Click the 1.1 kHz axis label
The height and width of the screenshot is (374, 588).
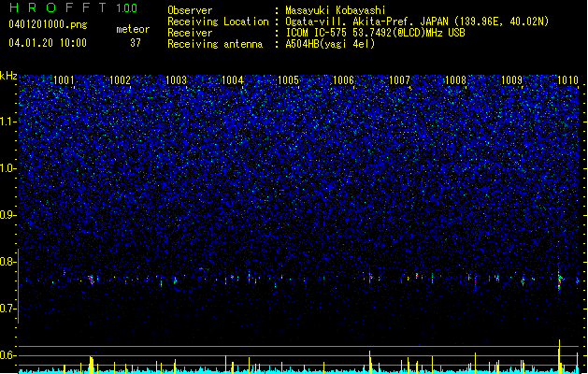click(x=8, y=122)
